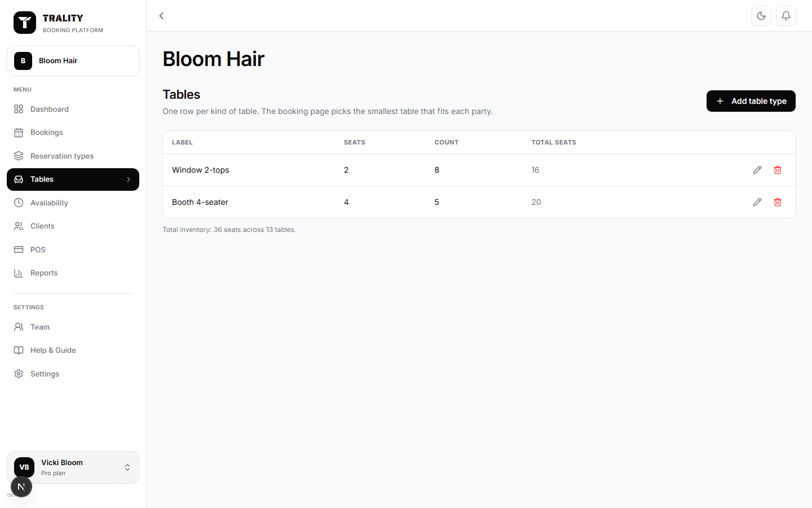Select the Window 2-tops label cell
The width and height of the screenshot is (812, 508).
pos(200,170)
